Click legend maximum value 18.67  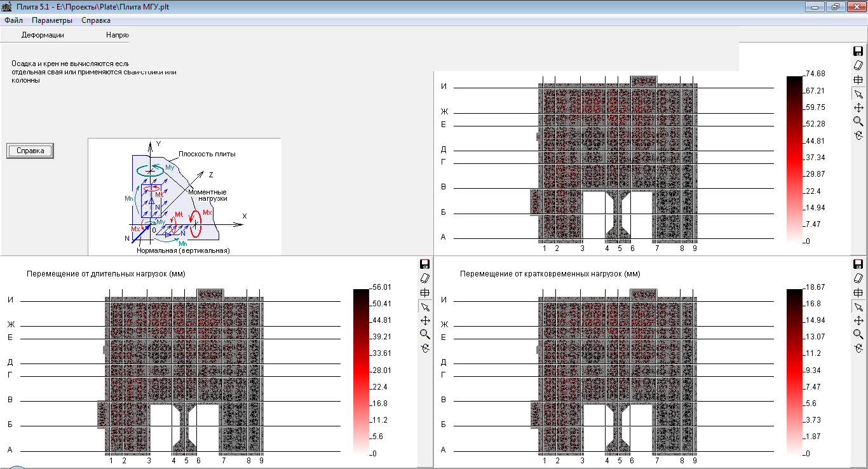coord(815,287)
